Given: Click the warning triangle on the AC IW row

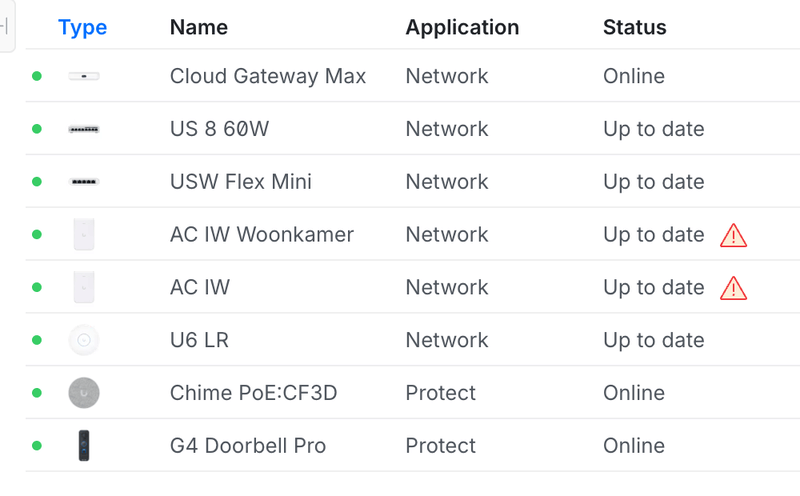Looking at the screenshot, I should coord(733,288).
